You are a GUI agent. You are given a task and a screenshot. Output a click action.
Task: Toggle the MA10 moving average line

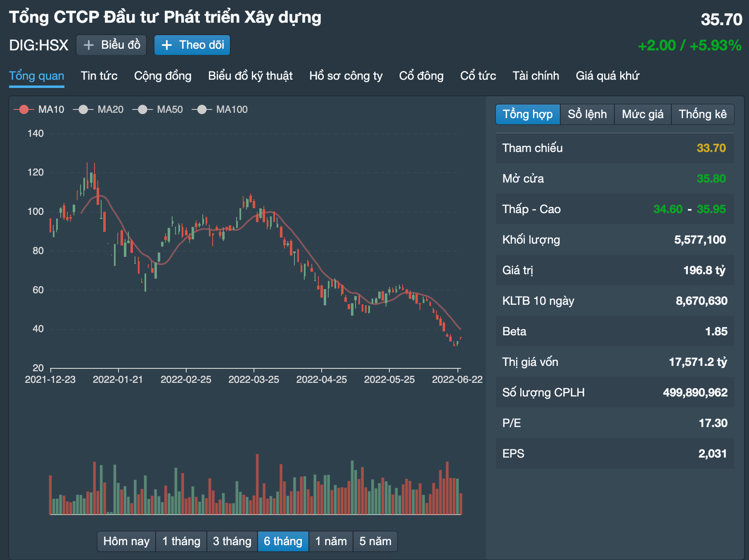(x=39, y=109)
